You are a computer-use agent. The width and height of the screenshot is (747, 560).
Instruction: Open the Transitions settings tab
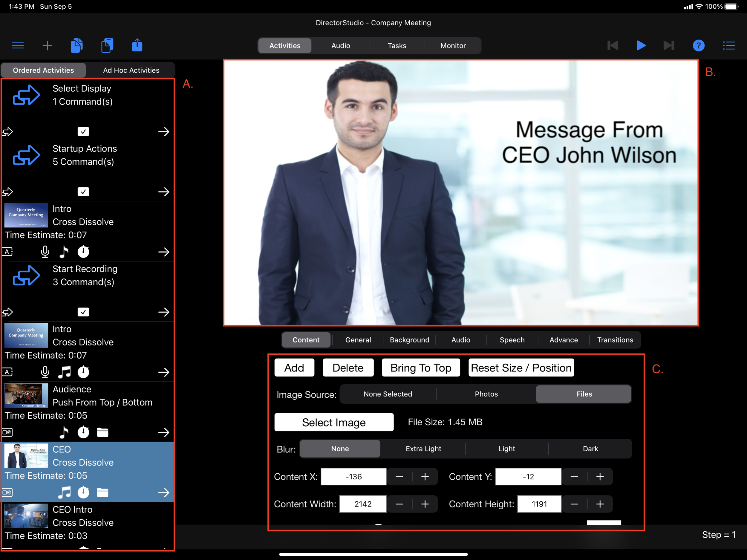(615, 340)
